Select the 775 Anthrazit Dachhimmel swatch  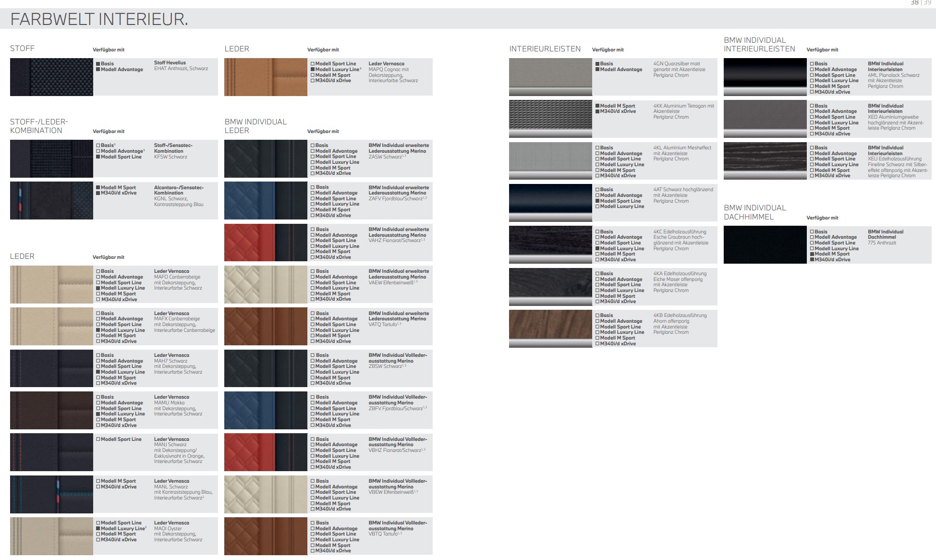(765, 244)
